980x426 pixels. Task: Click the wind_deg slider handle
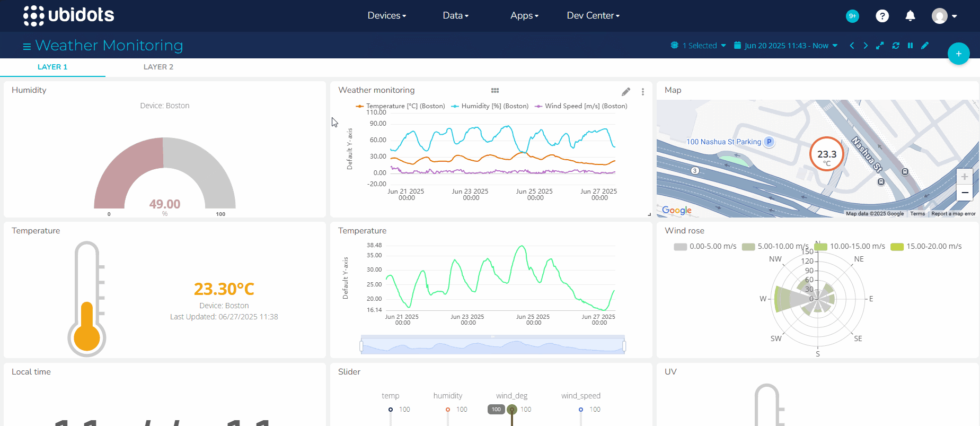[x=512, y=410]
